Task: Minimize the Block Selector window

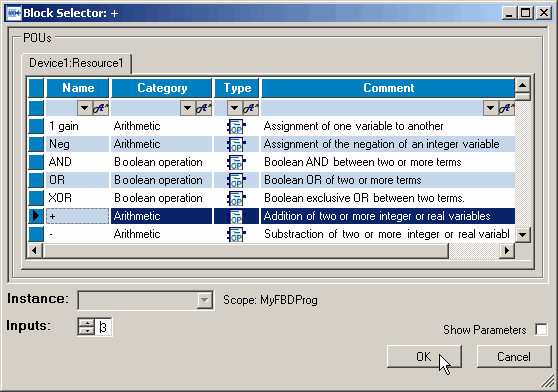Action: [x=509, y=13]
